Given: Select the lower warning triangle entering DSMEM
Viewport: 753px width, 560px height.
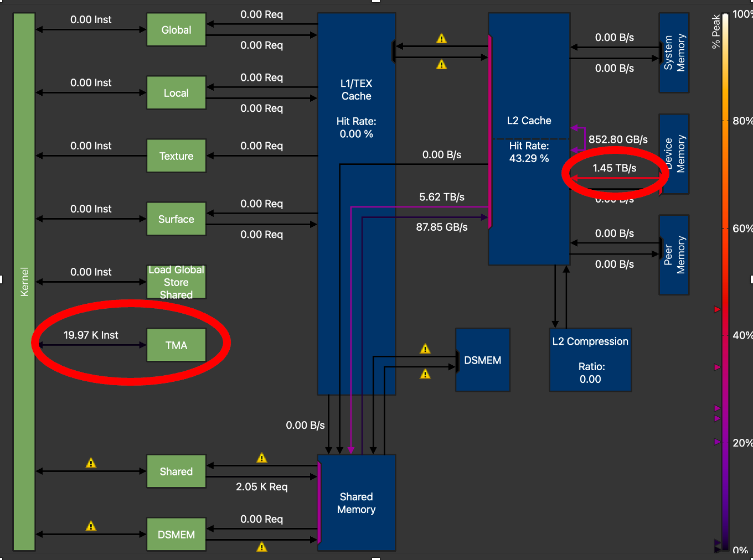Looking at the screenshot, I should (x=425, y=373).
